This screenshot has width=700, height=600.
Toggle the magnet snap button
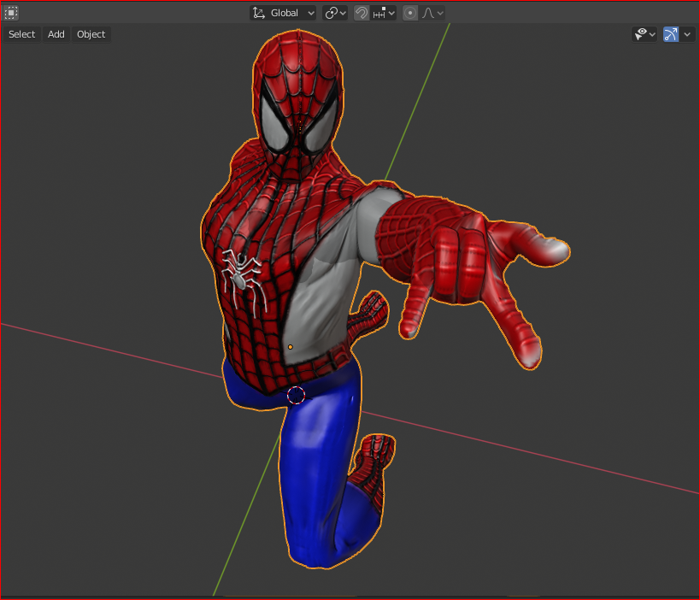tap(362, 13)
